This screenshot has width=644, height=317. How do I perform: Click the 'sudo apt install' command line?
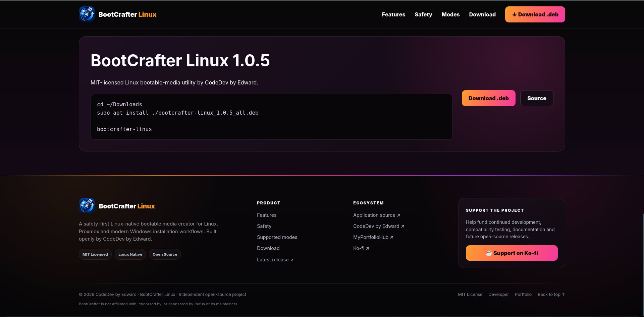(178, 113)
